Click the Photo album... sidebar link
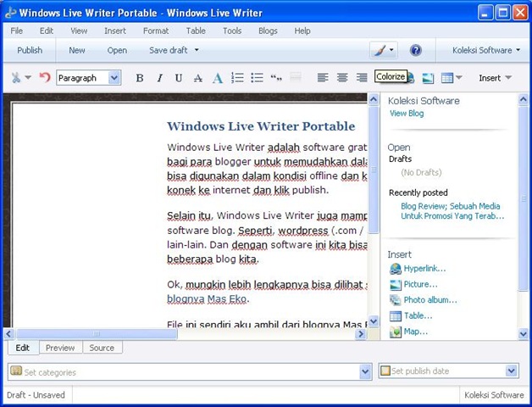Screen dimensions: 532x407 (429, 300)
